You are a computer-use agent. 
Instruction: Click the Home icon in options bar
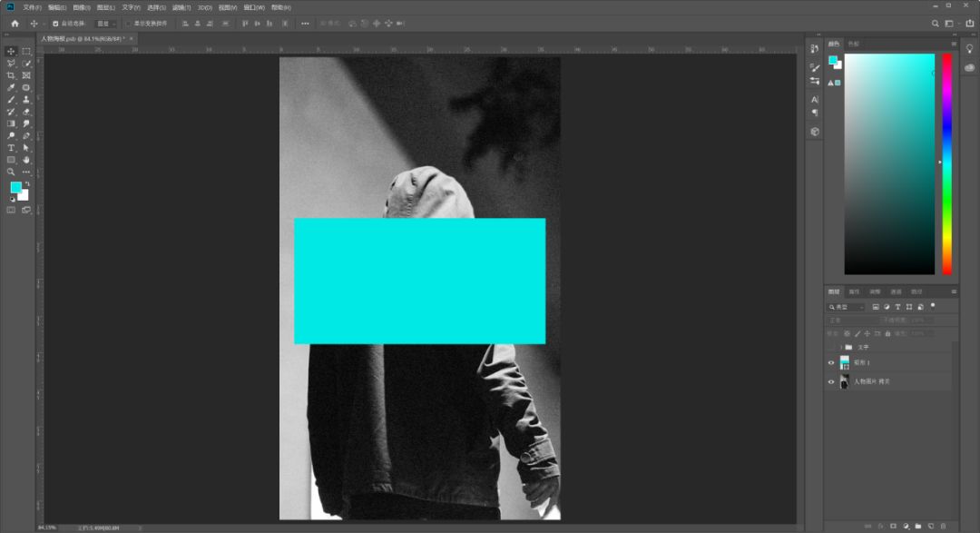[15, 24]
